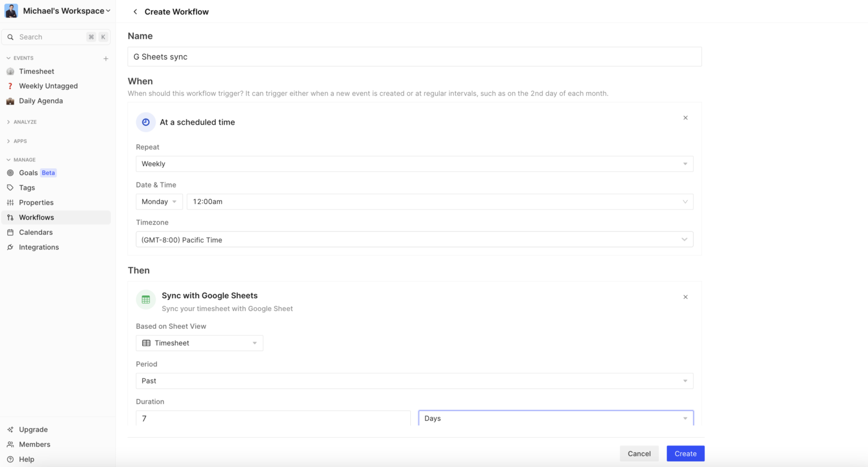Go to Integrations in the sidebar

pyautogui.click(x=38, y=247)
